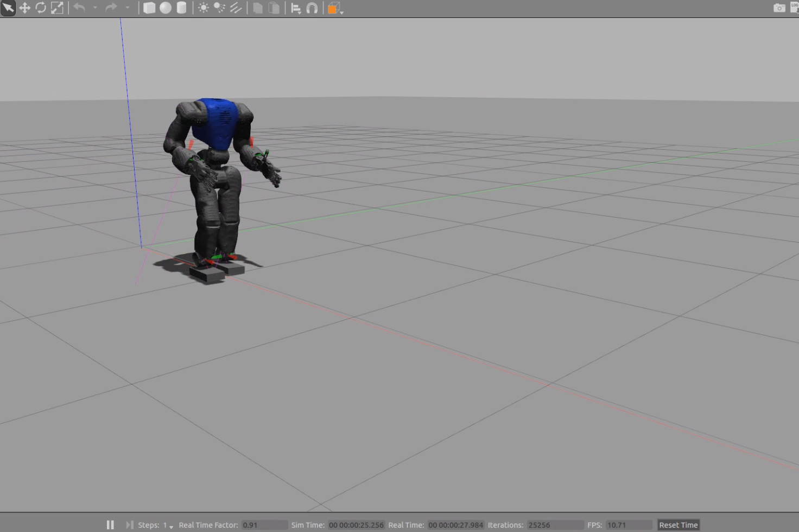Open the undo history dropdown
Image resolution: width=799 pixels, height=532 pixels.
pos(95,8)
